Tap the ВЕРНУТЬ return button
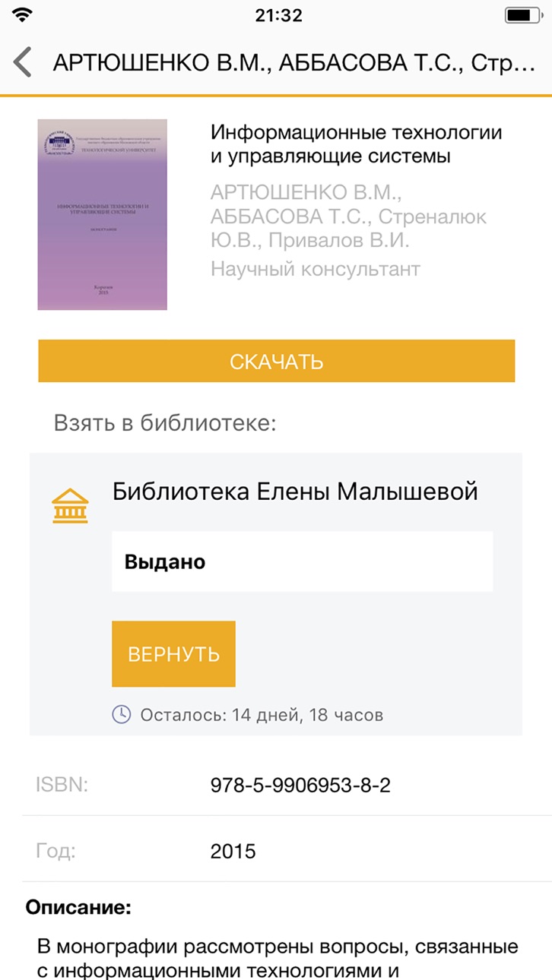This screenshot has width=552, height=980. (x=174, y=654)
